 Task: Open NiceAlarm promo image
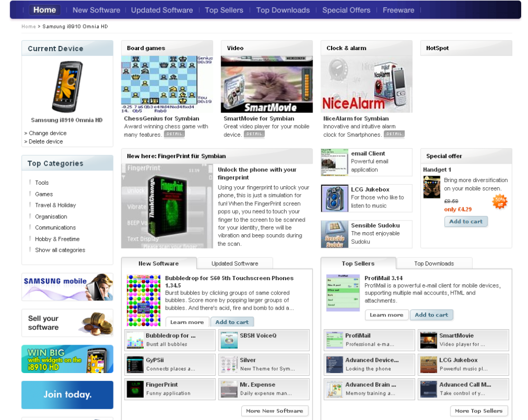point(366,84)
